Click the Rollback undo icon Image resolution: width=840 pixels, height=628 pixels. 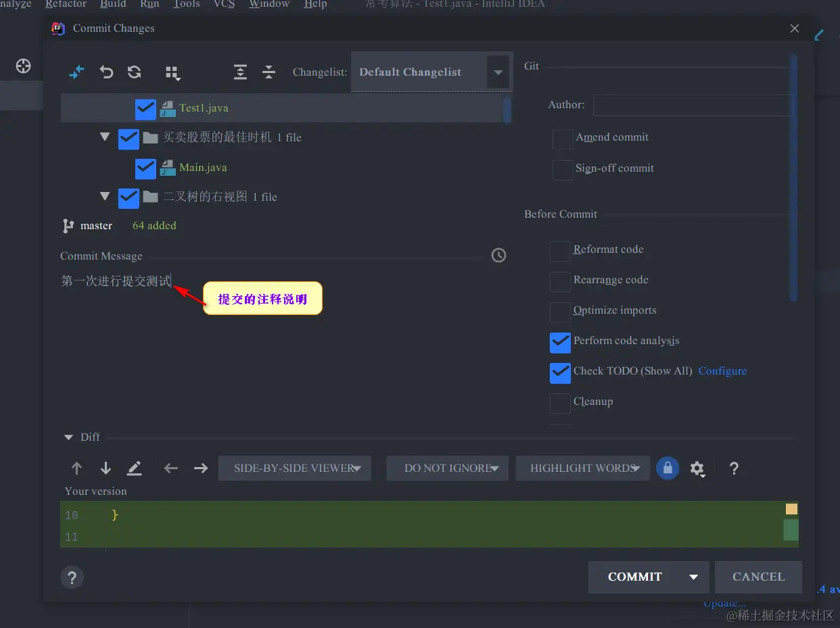click(x=106, y=72)
